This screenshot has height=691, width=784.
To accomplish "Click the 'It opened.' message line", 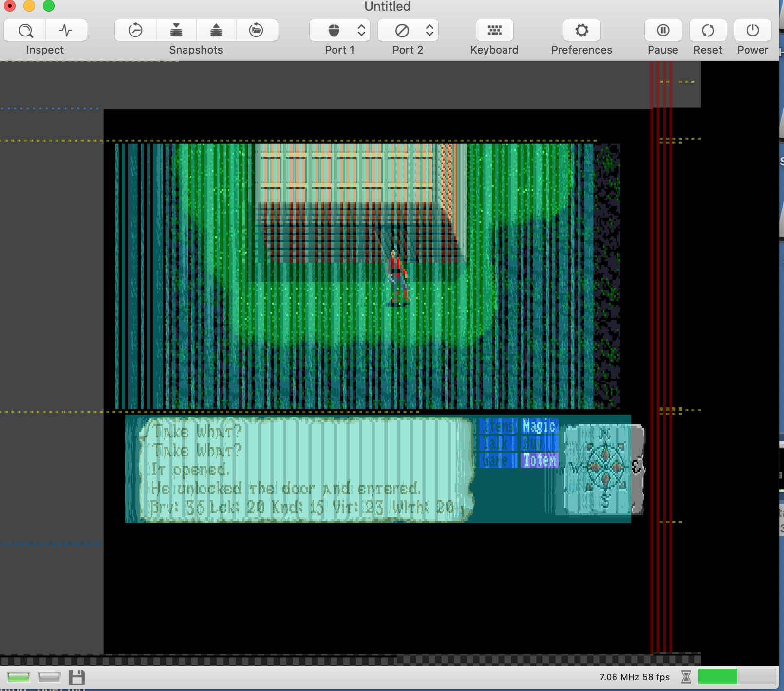I will coord(189,470).
